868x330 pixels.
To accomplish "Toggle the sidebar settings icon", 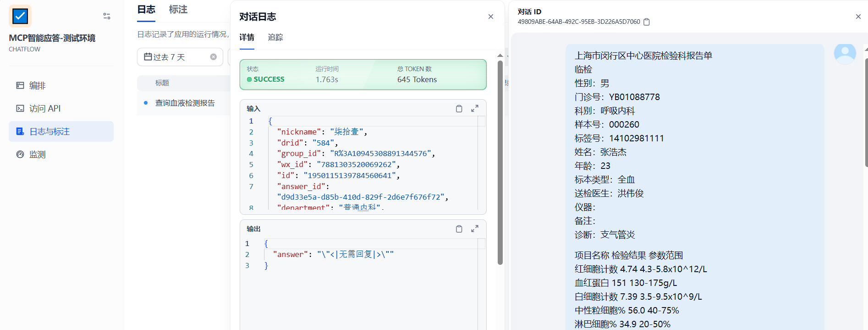I will click(x=107, y=16).
